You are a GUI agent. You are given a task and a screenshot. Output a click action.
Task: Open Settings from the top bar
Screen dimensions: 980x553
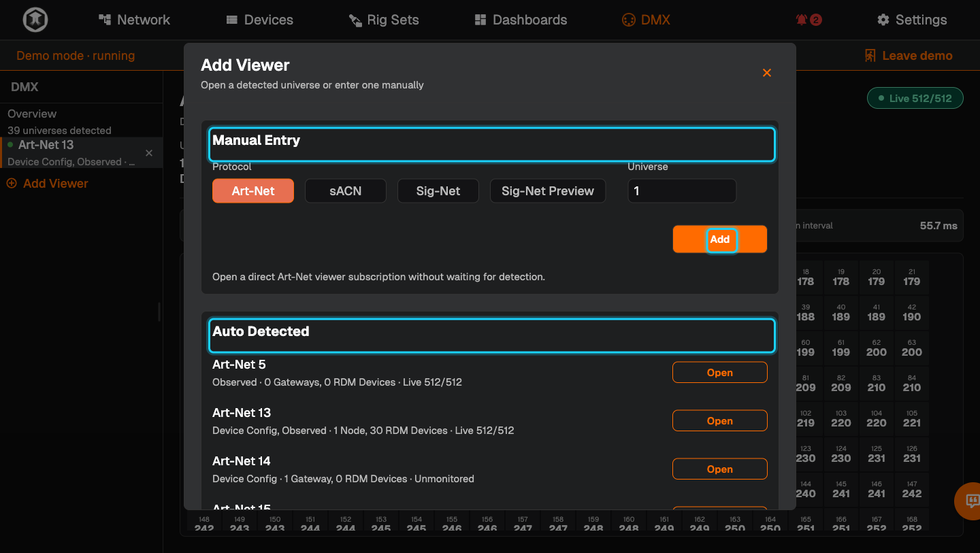click(912, 20)
